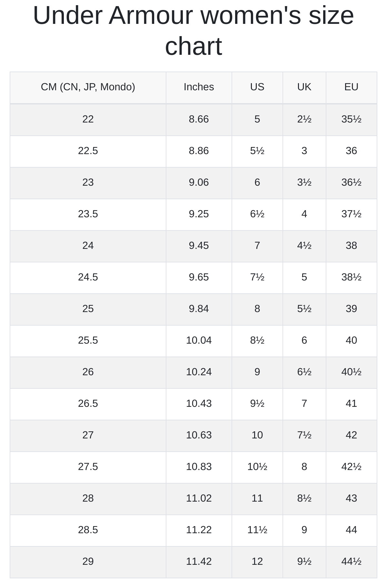Click the US column header
The height and width of the screenshot is (588, 387).
point(257,87)
